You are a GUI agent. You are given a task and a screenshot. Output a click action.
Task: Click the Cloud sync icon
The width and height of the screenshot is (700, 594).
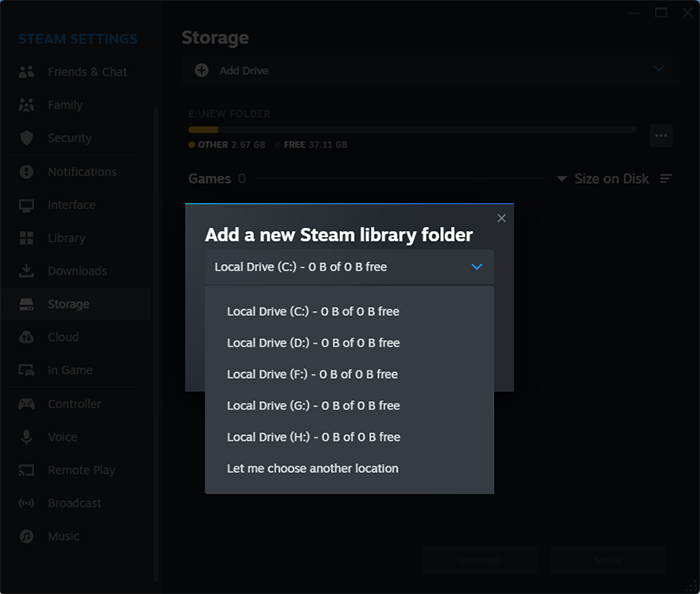[x=26, y=337]
